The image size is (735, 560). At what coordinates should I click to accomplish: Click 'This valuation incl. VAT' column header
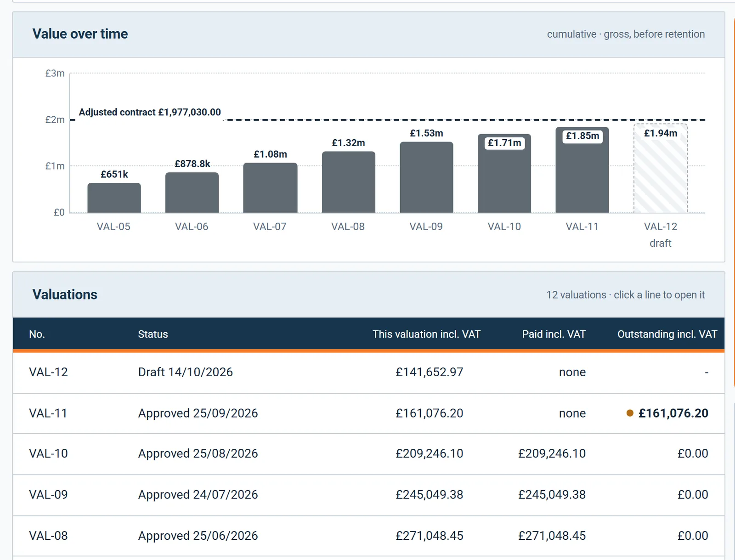tap(426, 334)
